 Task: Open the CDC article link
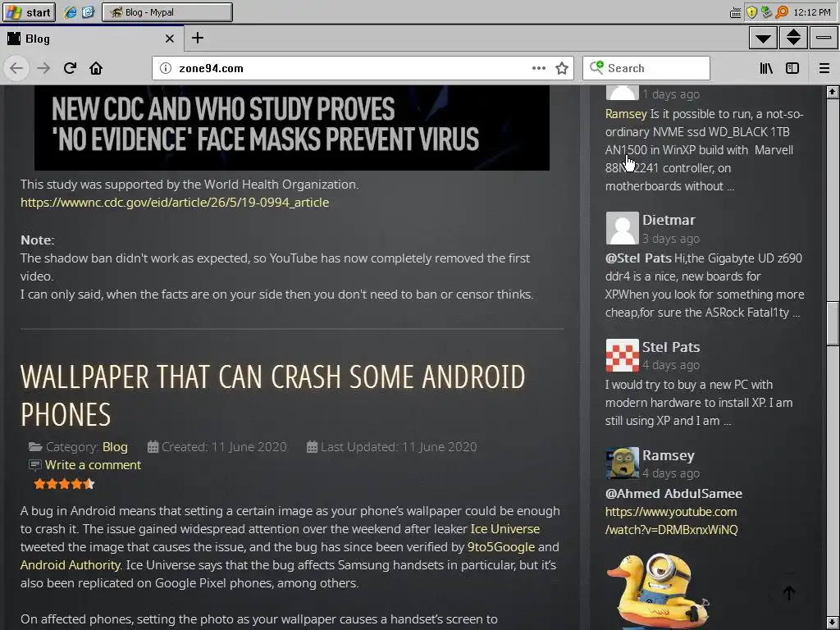pyautogui.click(x=175, y=203)
